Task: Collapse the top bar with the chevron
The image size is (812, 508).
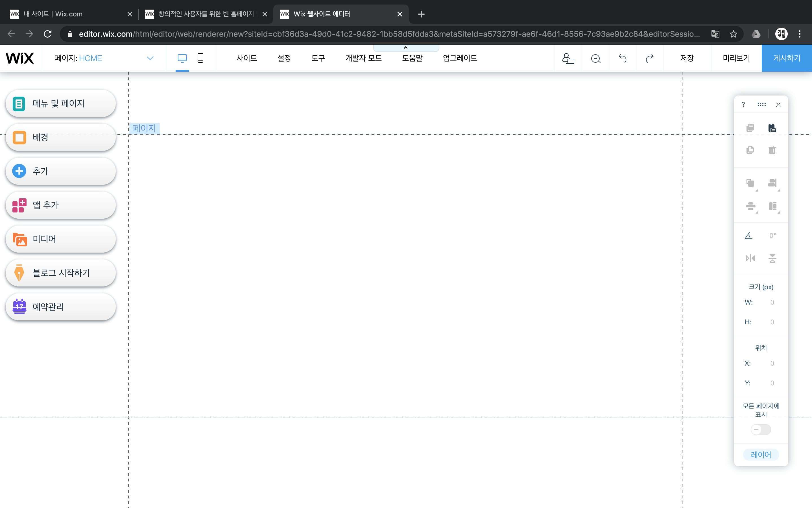Action: [405, 48]
